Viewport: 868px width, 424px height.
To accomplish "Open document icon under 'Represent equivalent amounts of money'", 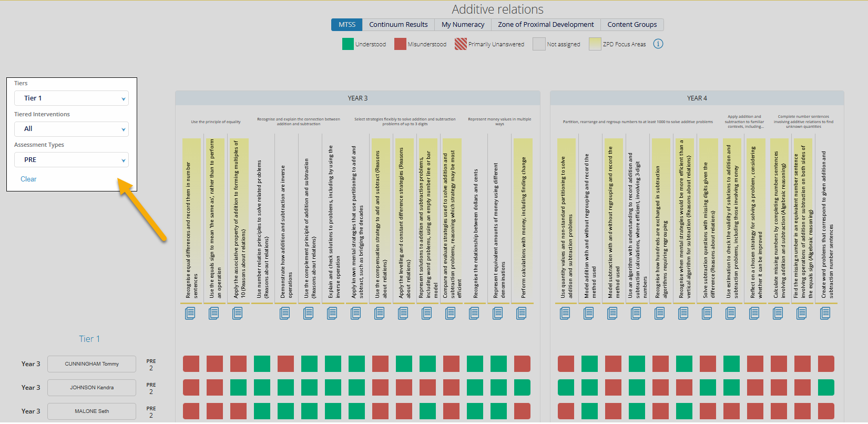I will click(498, 313).
